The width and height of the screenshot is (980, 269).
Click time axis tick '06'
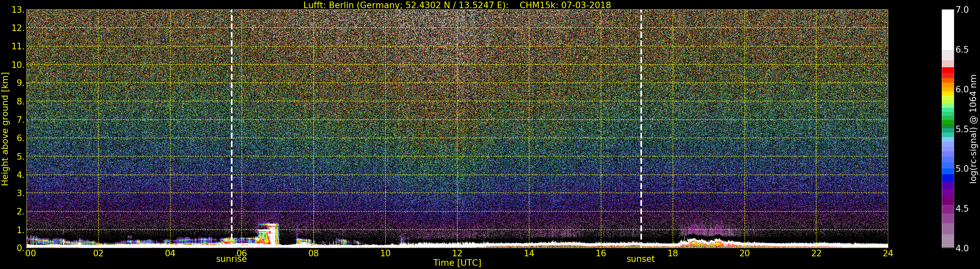pyautogui.click(x=242, y=253)
